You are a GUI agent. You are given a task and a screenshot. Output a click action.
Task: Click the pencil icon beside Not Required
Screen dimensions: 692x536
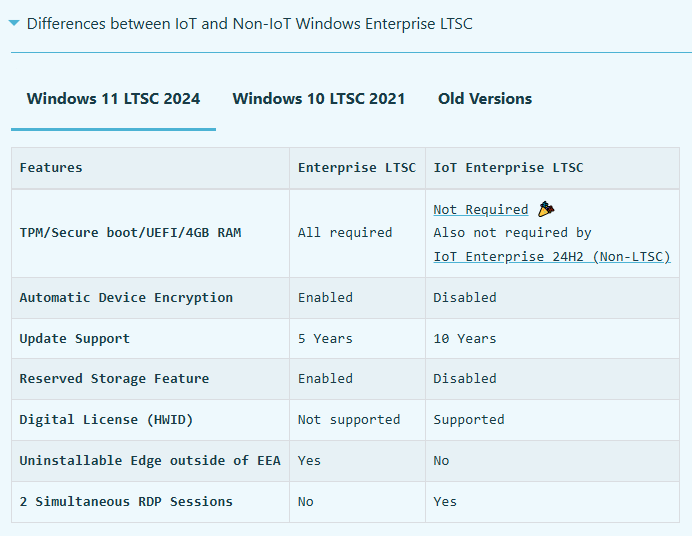point(545,209)
